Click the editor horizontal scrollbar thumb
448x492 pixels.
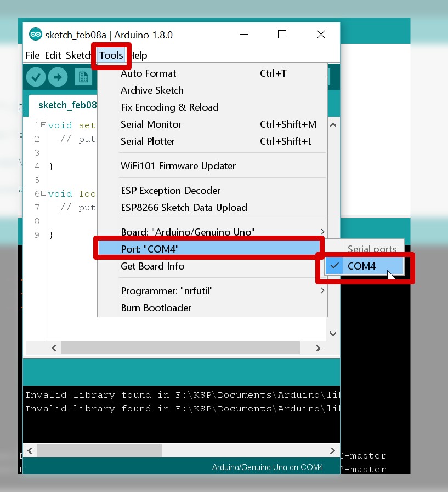click(180, 348)
